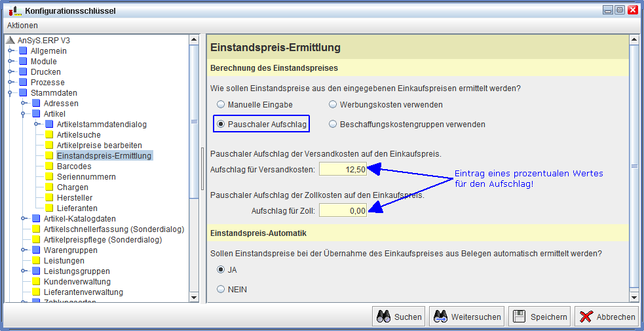Select Beschaffungskostengruppen verwenden option

pos(333,124)
